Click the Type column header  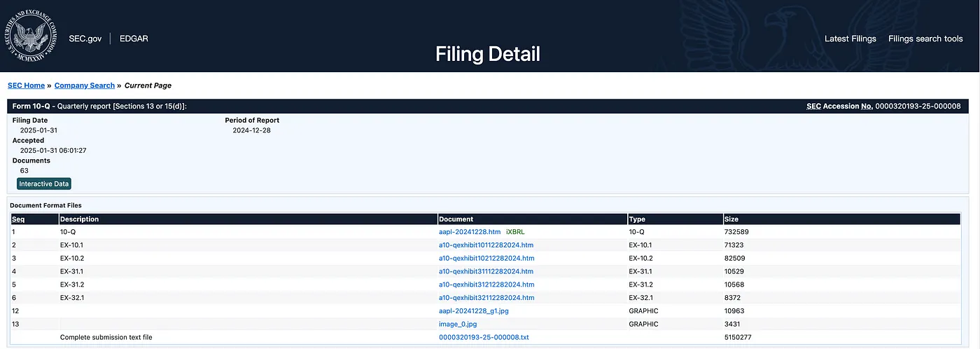point(637,219)
